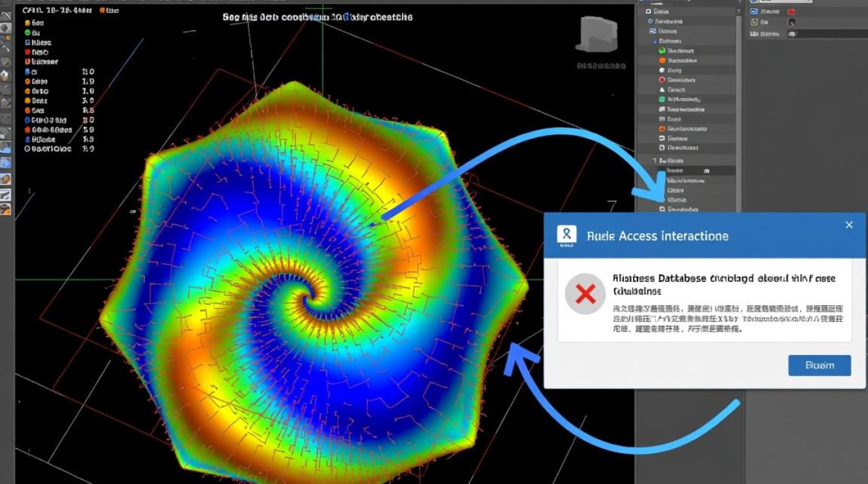Toggle the red dot entry in the viewport legend

pos(27,52)
